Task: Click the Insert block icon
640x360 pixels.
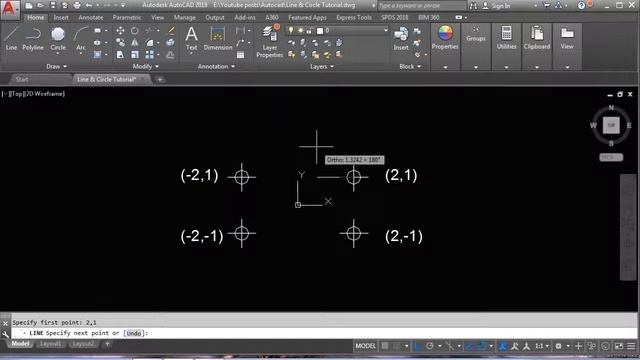Action: (x=401, y=39)
